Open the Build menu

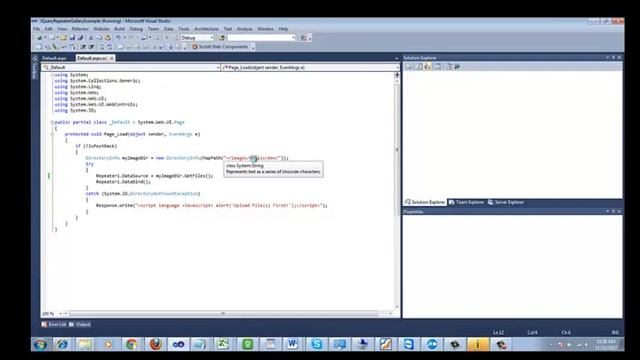point(119,29)
